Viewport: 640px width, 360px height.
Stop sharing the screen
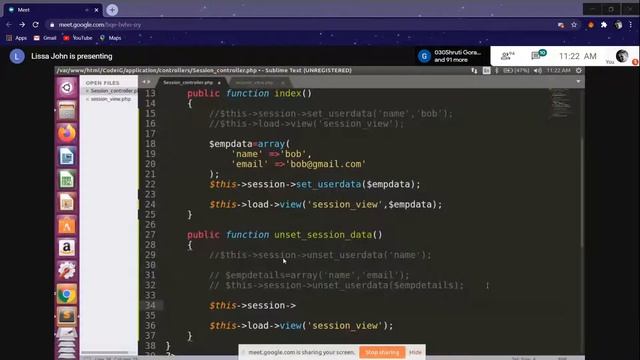pos(382,352)
